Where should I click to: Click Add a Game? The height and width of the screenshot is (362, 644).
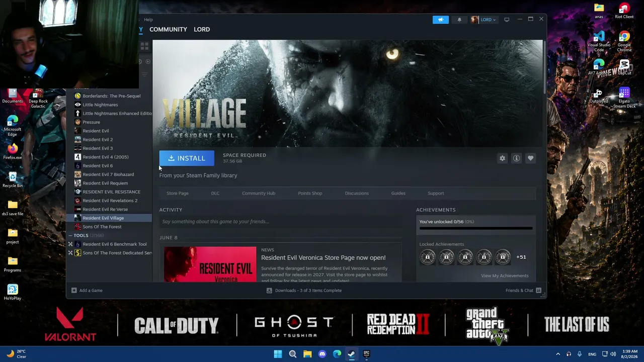pyautogui.click(x=87, y=291)
